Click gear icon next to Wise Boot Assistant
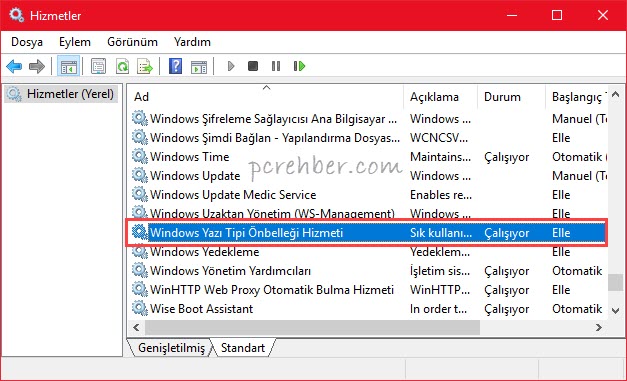Screen dimensions: 627x381 140,308
